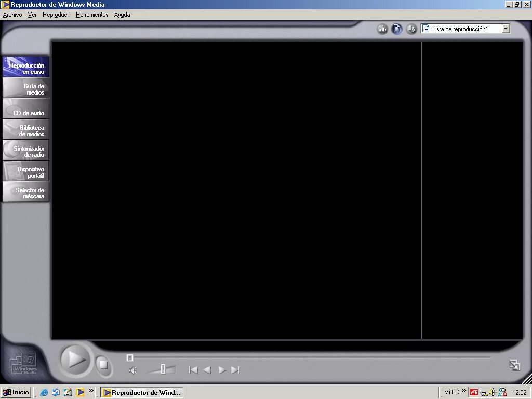The image size is (532, 399).
Task: Toggle shuffle playback mode
Action: (x=411, y=29)
